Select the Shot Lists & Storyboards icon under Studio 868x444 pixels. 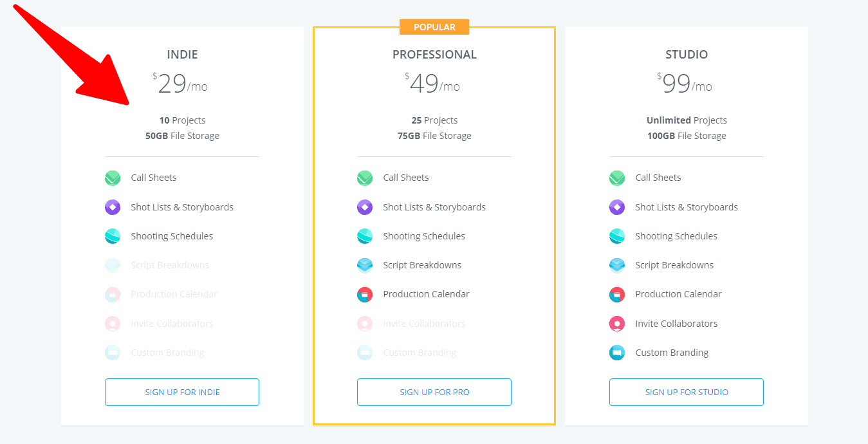point(617,207)
